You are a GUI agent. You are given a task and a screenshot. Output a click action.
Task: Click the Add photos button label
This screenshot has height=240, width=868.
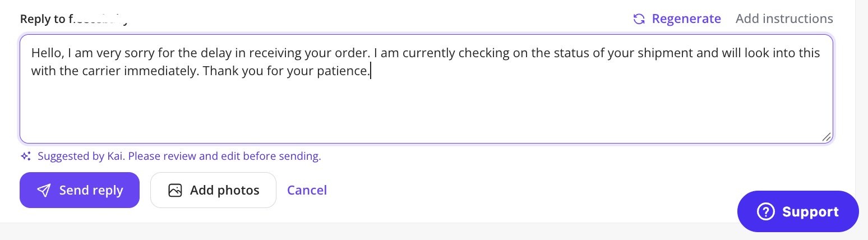click(225, 191)
